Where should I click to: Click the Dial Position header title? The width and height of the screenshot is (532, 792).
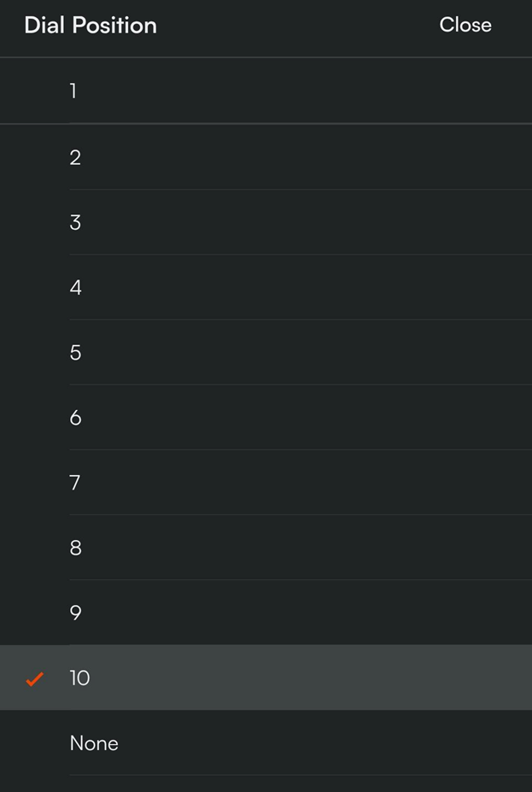[91, 25]
